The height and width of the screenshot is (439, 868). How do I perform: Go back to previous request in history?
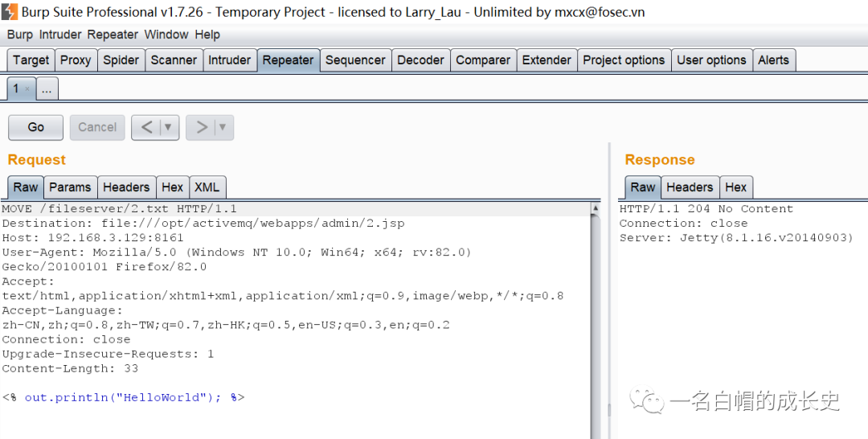146,127
